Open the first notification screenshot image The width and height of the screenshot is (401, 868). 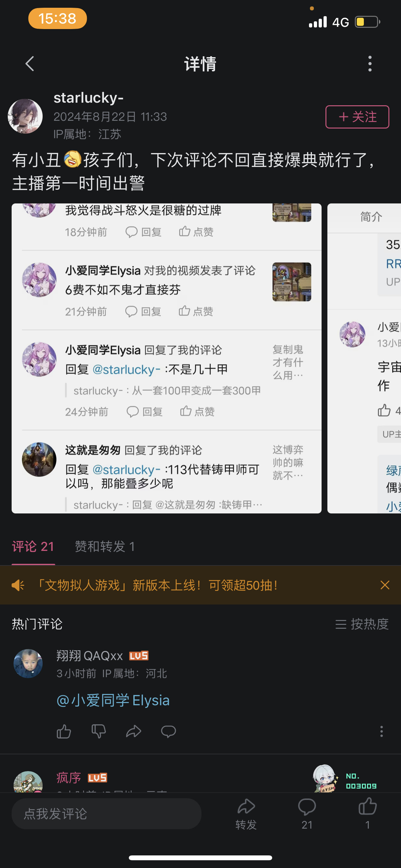[167, 358]
